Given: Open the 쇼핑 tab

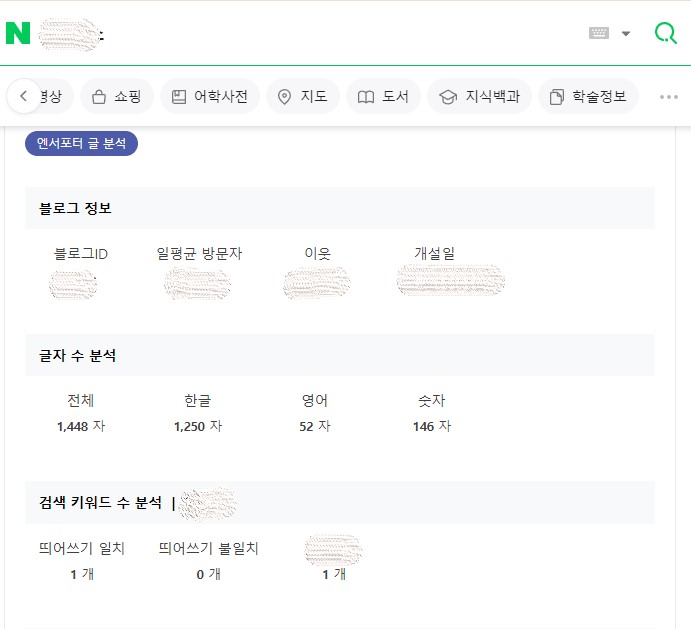Looking at the screenshot, I should pyautogui.click(x=117, y=96).
